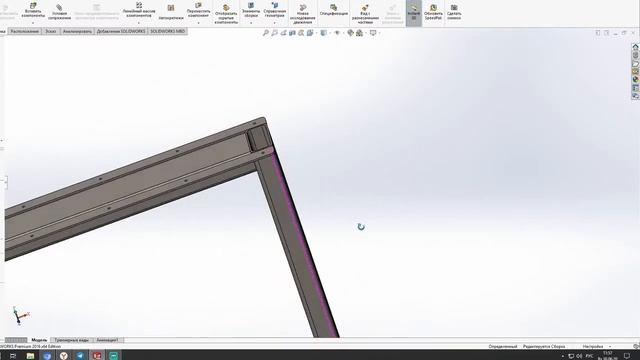Click Edit Appearance icon in view toolbar
The height and width of the screenshot is (360, 640).
click(x=350, y=33)
